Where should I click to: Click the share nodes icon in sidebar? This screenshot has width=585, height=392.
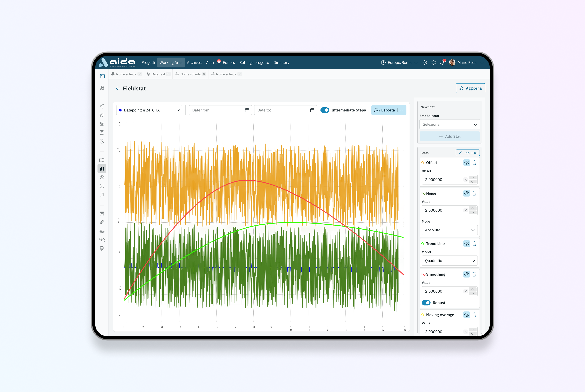click(102, 106)
